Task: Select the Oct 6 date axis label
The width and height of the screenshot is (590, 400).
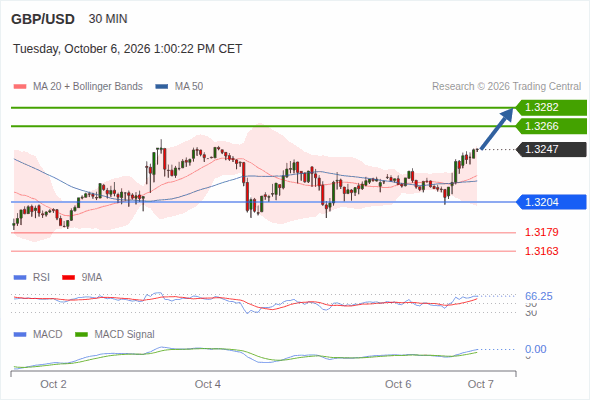Action: tap(398, 384)
